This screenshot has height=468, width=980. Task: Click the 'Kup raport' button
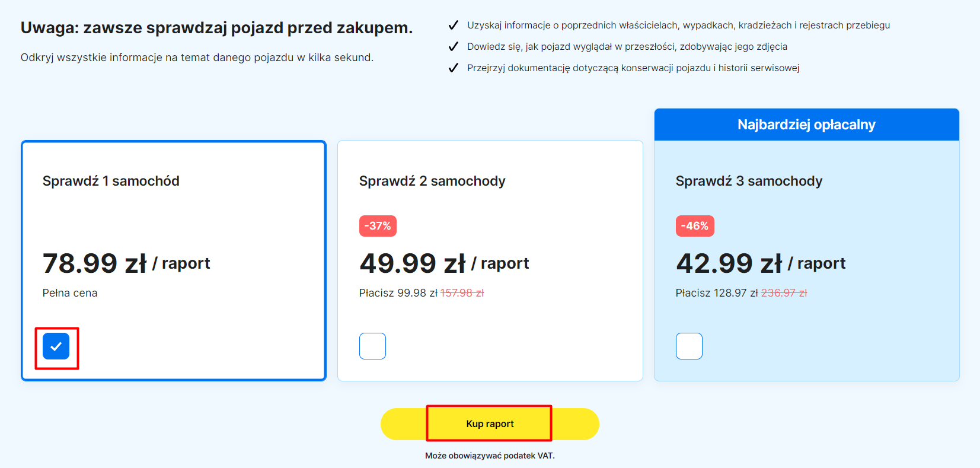pos(490,424)
